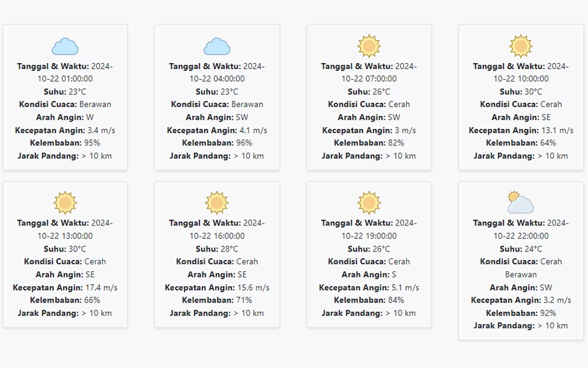588x368 pixels.
Task: Select date-time text for 10-22 04:00:00
Action: (217, 72)
